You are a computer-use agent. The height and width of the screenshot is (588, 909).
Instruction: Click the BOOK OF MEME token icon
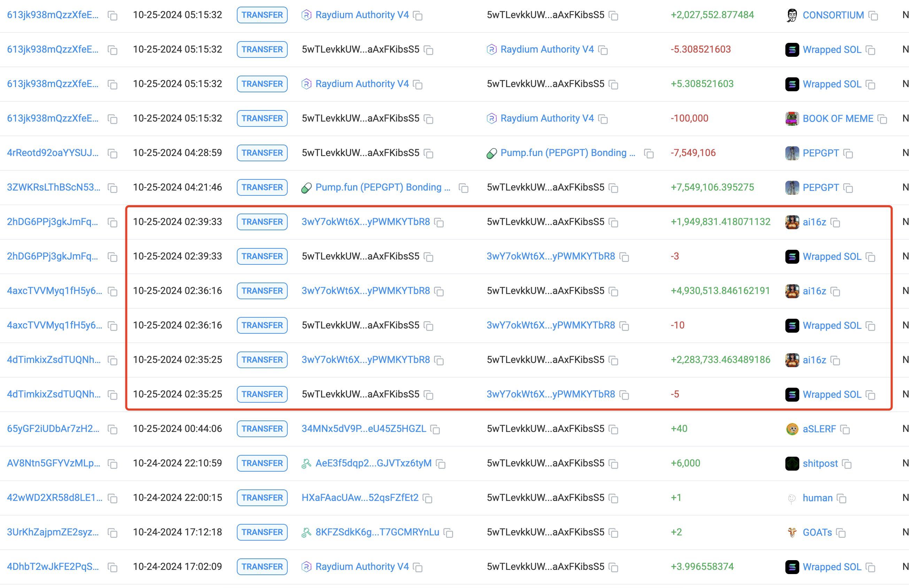pos(792,119)
